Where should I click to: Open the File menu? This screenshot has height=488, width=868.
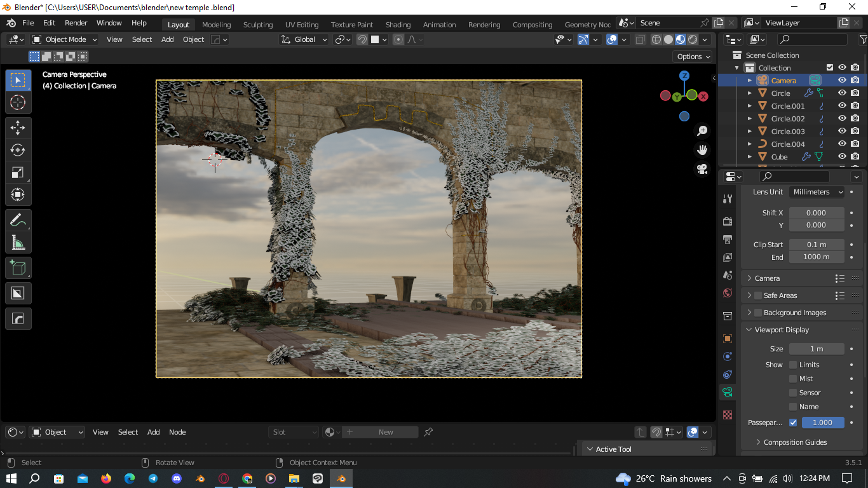tap(28, 23)
